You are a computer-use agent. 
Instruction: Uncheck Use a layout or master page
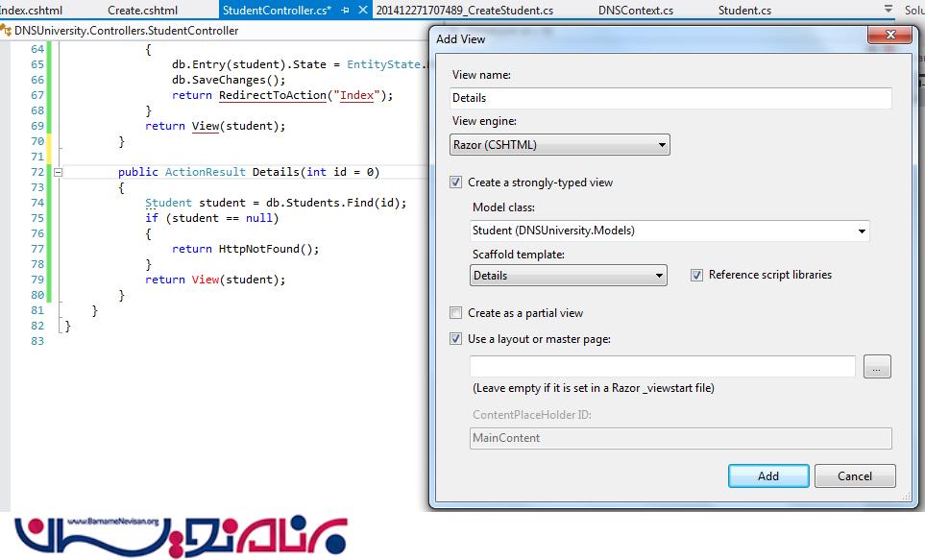click(456, 339)
